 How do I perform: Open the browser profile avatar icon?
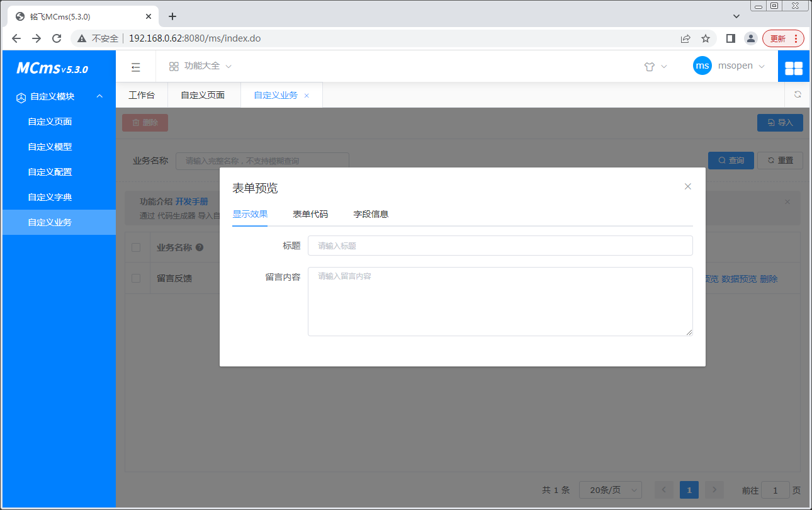pos(750,38)
